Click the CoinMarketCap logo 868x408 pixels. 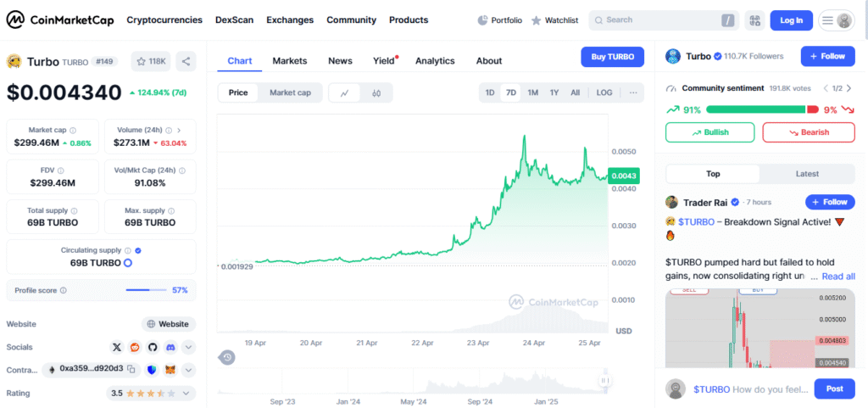60,20
